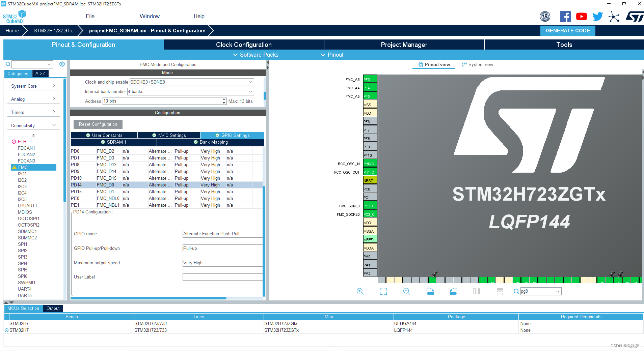Click the FMC warning triangle icon
644x351 pixels.
coord(14,167)
